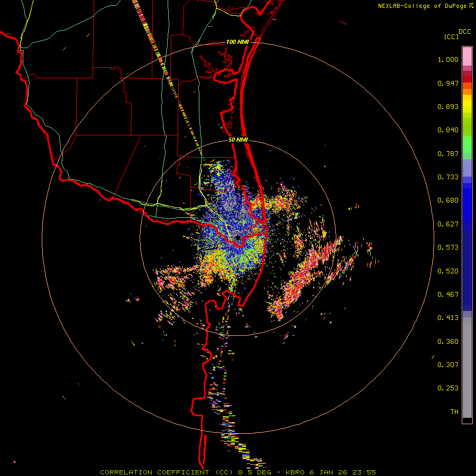The width and height of the screenshot is (476, 476).
Task: Pick the red segment of the color bar
Action: 467,79
